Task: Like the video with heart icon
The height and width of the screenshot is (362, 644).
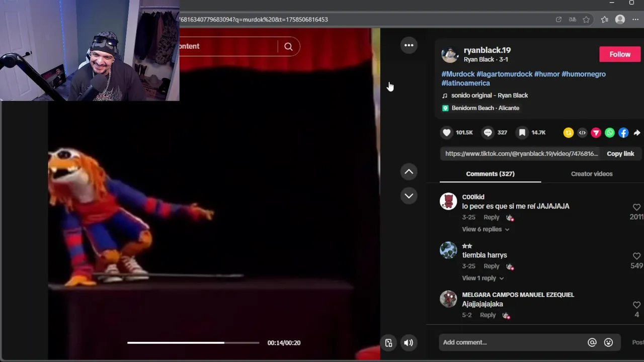Action: click(447, 133)
